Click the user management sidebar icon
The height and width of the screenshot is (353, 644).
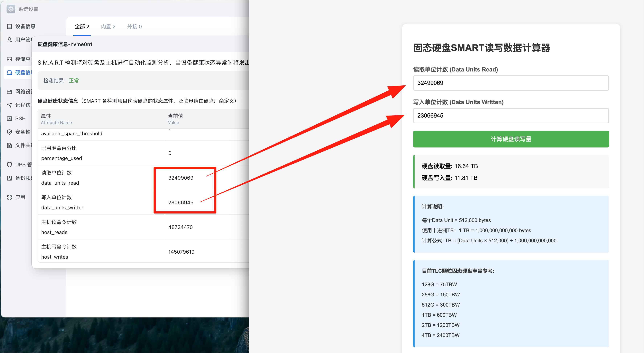[9, 40]
